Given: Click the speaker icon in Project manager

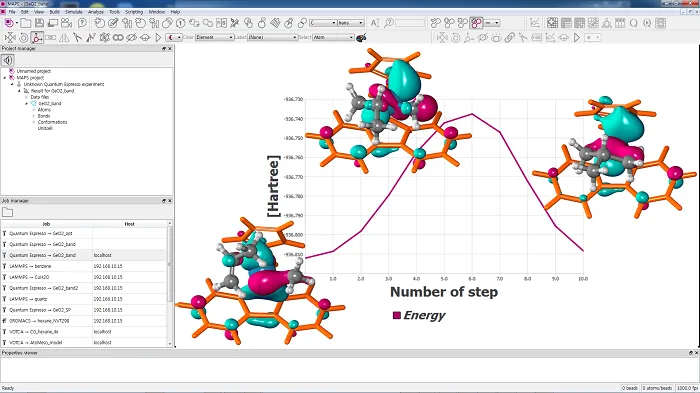Looking at the screenshot, I should (x=8, y=60).
